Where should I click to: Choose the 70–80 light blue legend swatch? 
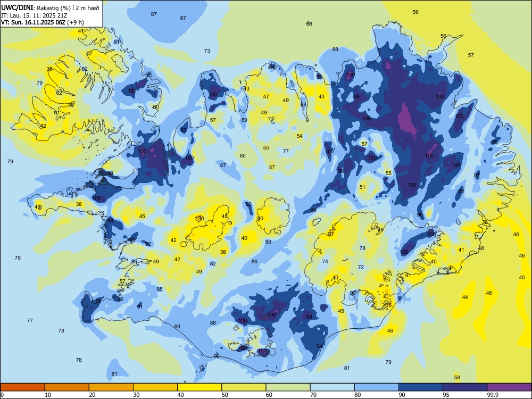(x=332, y=387)
